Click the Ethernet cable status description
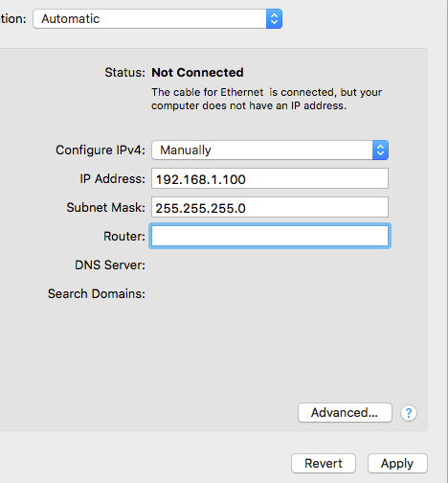This screenshot has width=448, height=483. tap(266, 99)
